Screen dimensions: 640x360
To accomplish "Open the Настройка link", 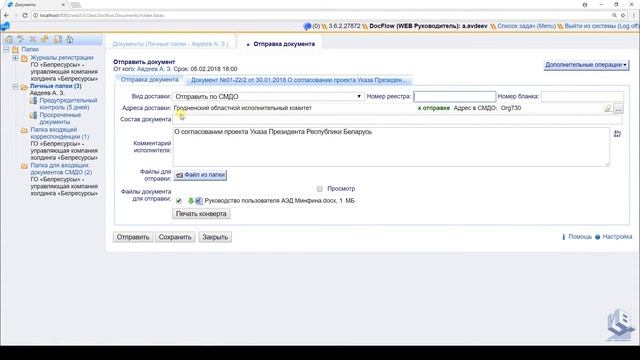I will 617,237.
